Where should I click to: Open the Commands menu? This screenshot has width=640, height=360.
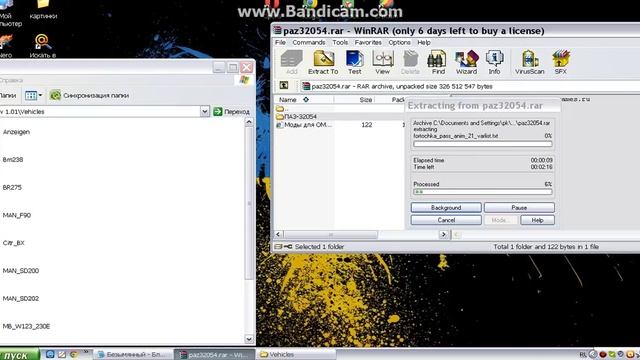coord(309,42)
